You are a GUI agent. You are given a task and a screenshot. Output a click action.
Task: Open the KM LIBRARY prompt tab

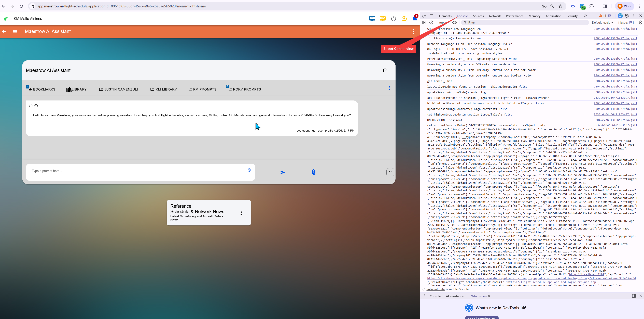point(163,89)
